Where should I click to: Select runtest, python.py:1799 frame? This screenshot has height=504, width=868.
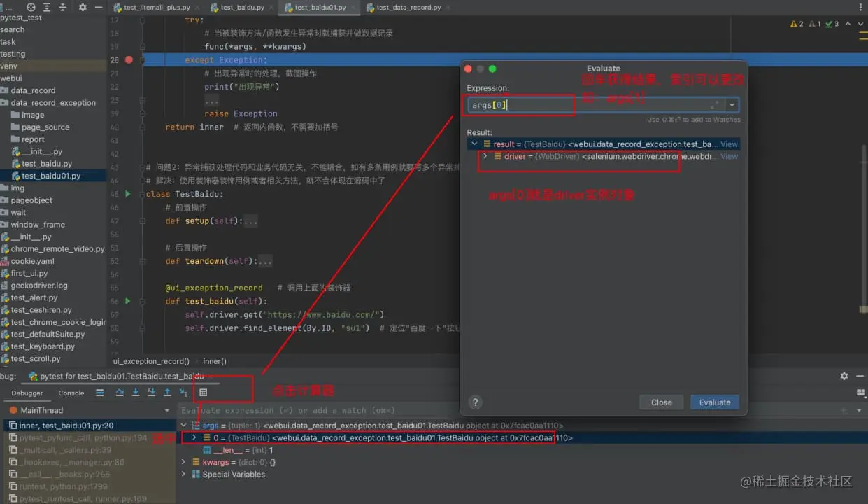90,486
